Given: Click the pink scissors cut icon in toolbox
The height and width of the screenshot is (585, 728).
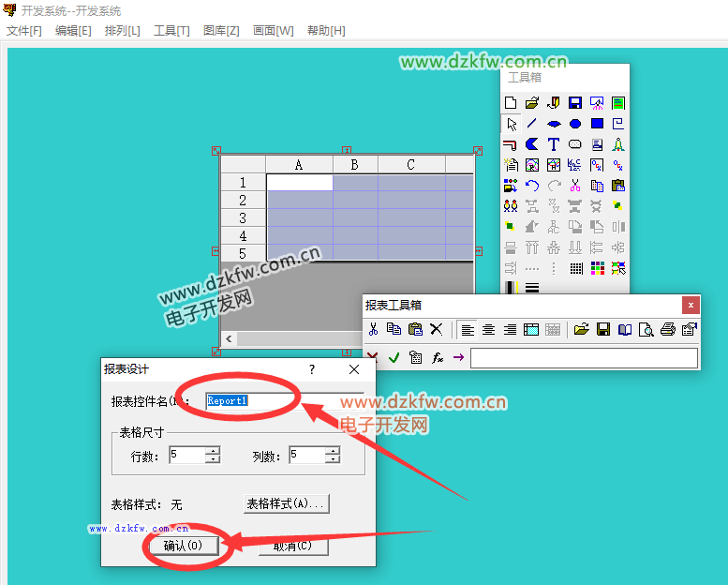Looking at the screenshot, I should click(575, 186).
